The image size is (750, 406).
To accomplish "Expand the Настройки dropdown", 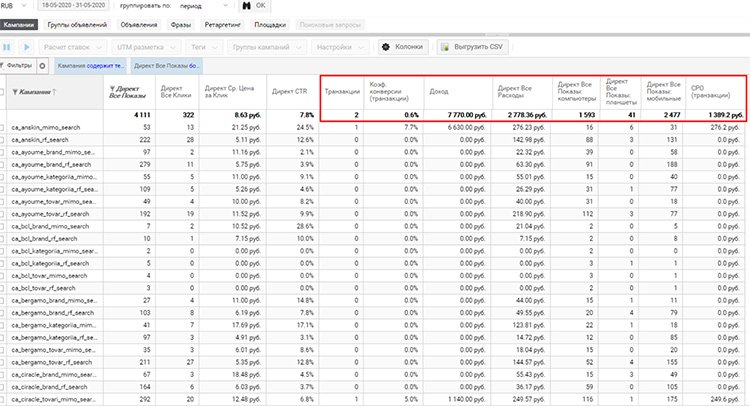I will (x=340, y=47).
